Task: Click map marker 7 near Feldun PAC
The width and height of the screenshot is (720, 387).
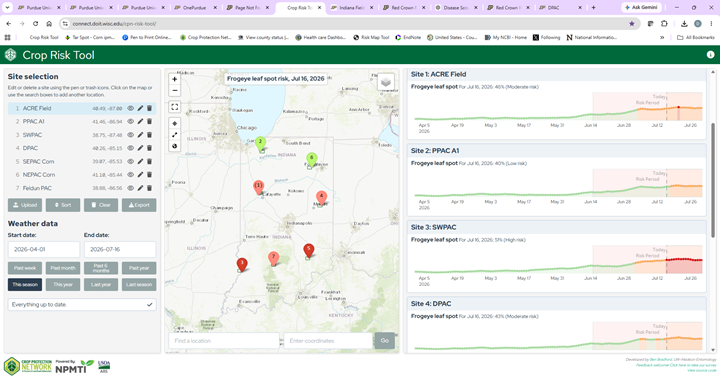Action: [x=274, y=258]
